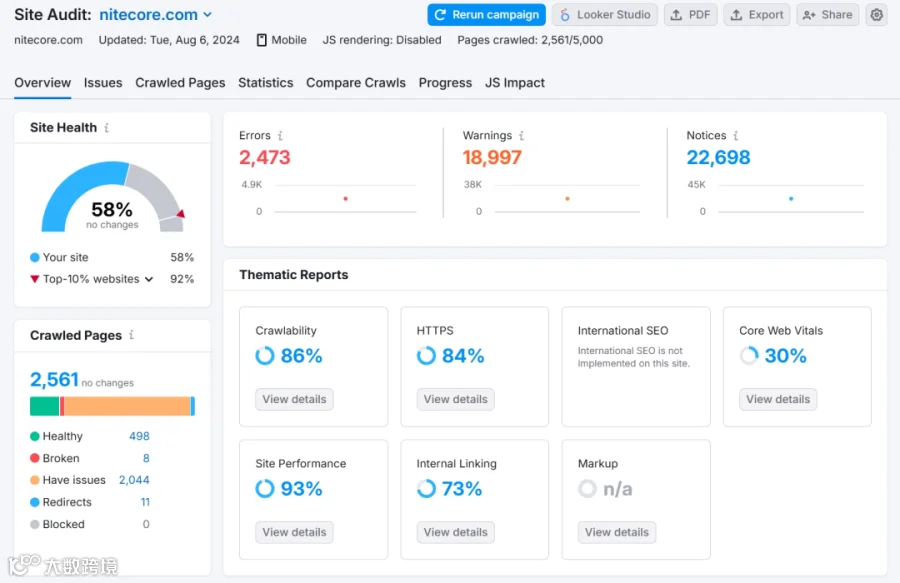Click the Share button

827,15
